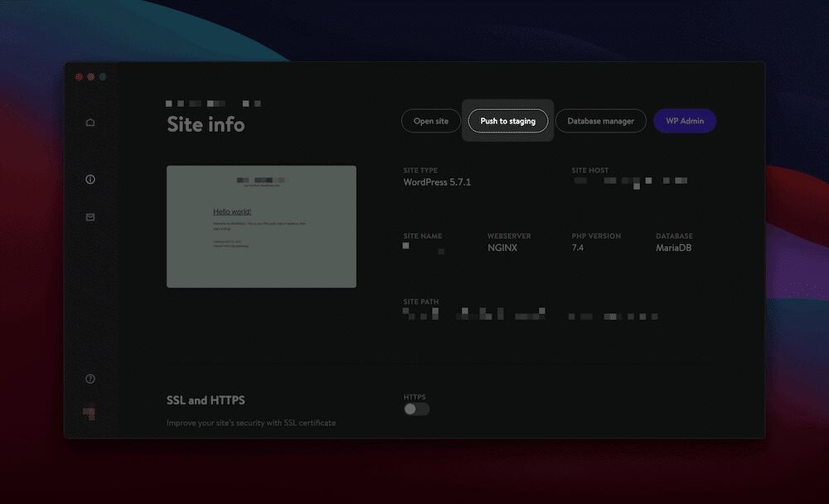The width and height of the screenshot is (829, 504).
Task: Open the Home screen from the sidebar
Action: 90,121
